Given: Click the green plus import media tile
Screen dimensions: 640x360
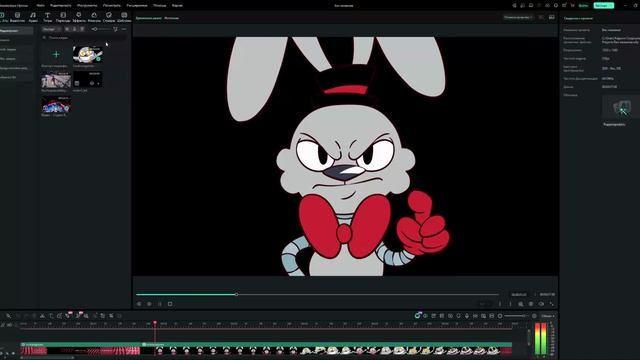Looking at the screenshot, I should [x=56, y=54].
